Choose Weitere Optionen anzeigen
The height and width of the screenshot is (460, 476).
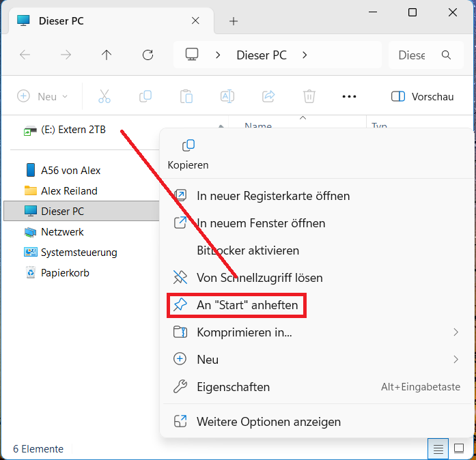point(317,422)
